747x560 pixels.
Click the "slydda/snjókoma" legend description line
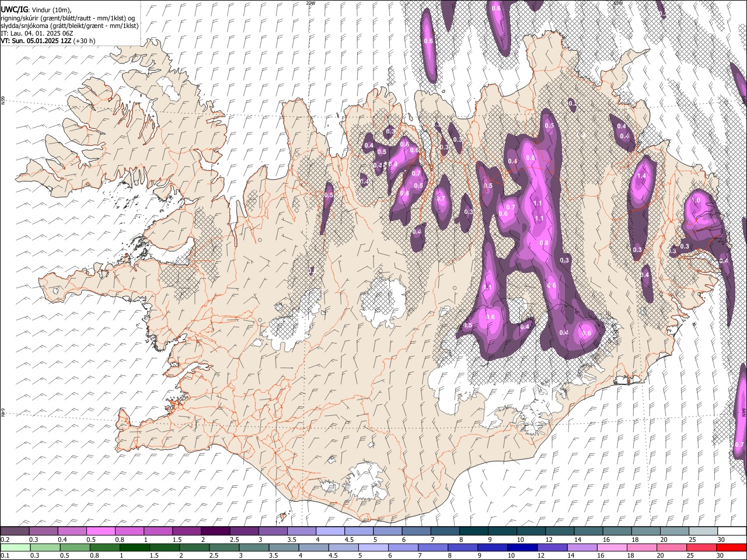(69, 26)
